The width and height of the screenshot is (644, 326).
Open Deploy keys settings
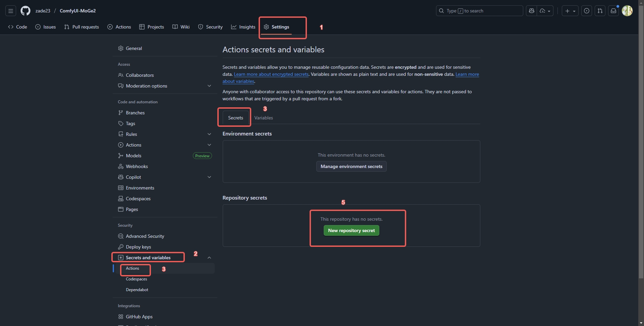pos(165,247)
